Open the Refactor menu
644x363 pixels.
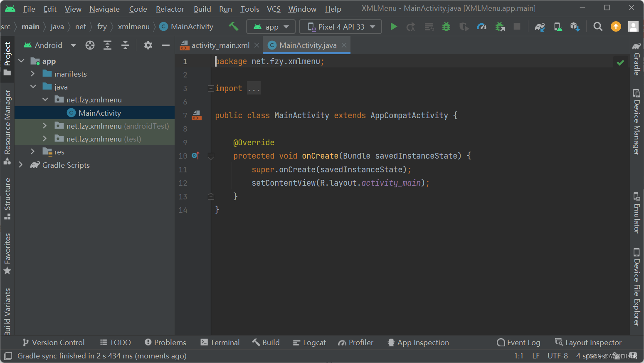tap(170, 9)
